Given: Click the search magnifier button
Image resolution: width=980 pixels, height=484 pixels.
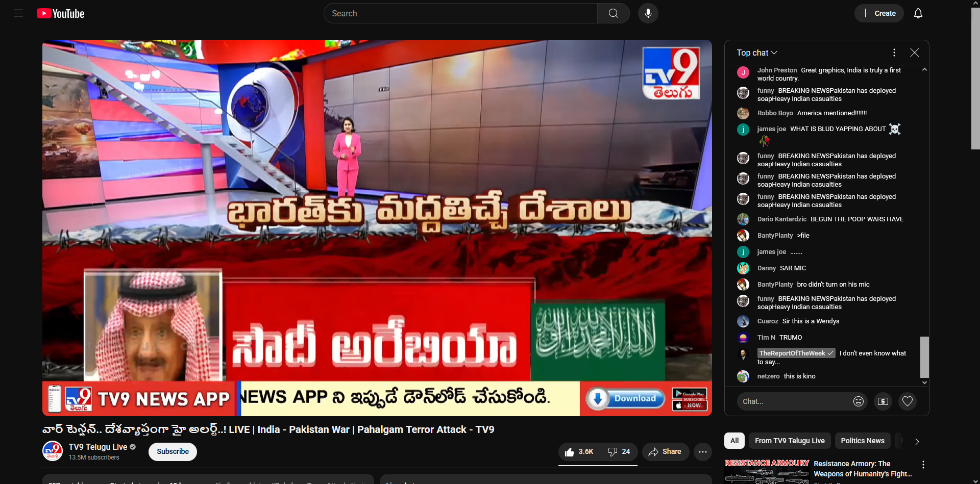Looking at the screenshot, I should click(614, 13).
